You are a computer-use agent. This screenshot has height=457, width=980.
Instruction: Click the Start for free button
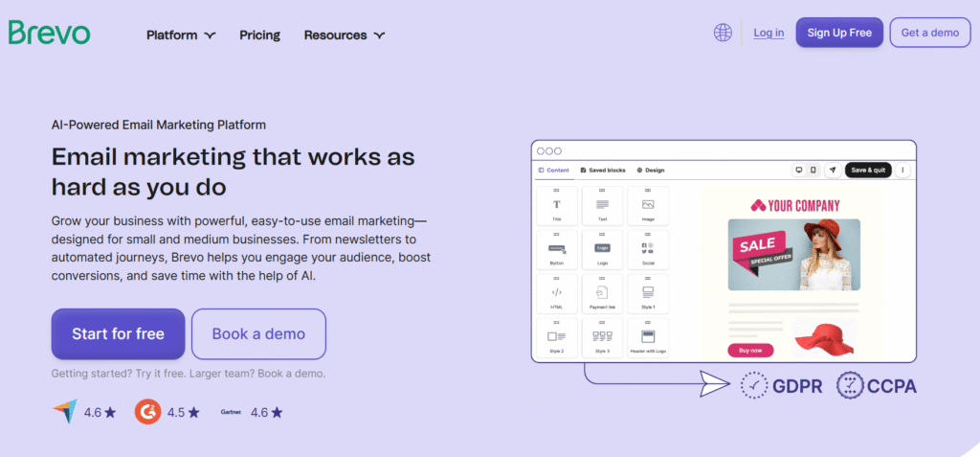118,333
